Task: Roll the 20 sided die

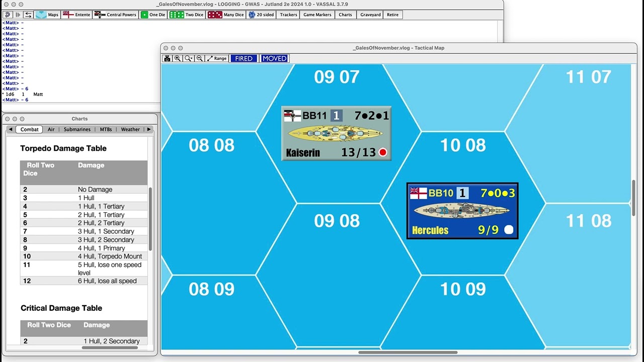Action: [262, 15]
